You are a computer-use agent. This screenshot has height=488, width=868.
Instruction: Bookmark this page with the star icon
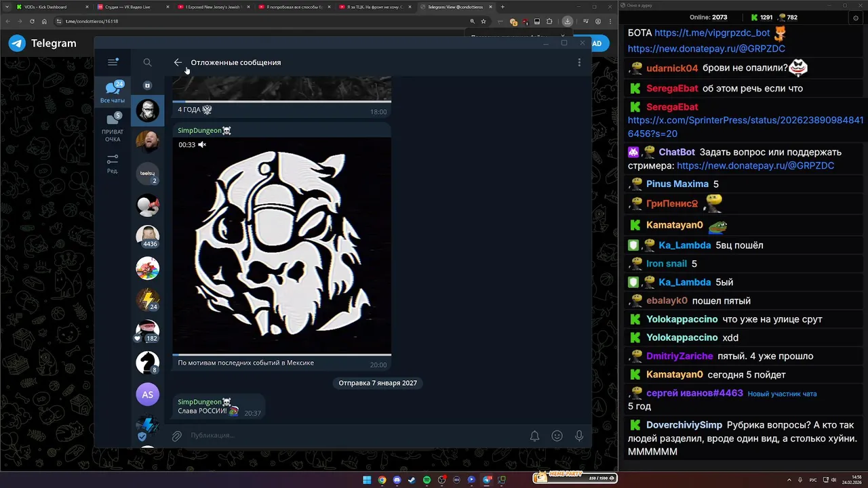click(484, 21)
